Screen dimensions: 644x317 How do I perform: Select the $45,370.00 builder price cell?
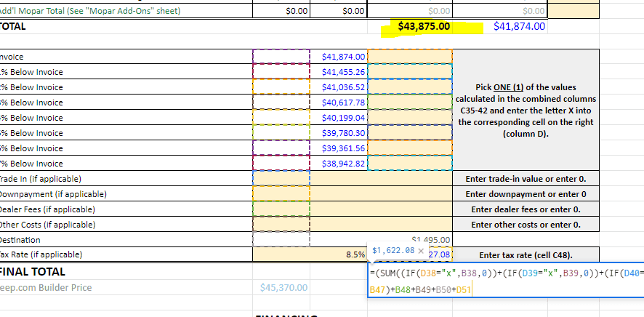(x=281, y=288)
